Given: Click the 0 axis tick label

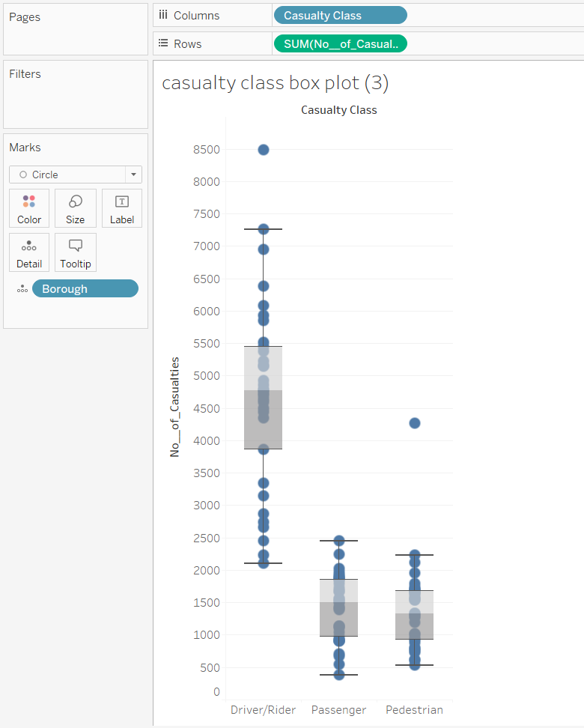Looking at the screenshot, I should click(x=217, y=692).
